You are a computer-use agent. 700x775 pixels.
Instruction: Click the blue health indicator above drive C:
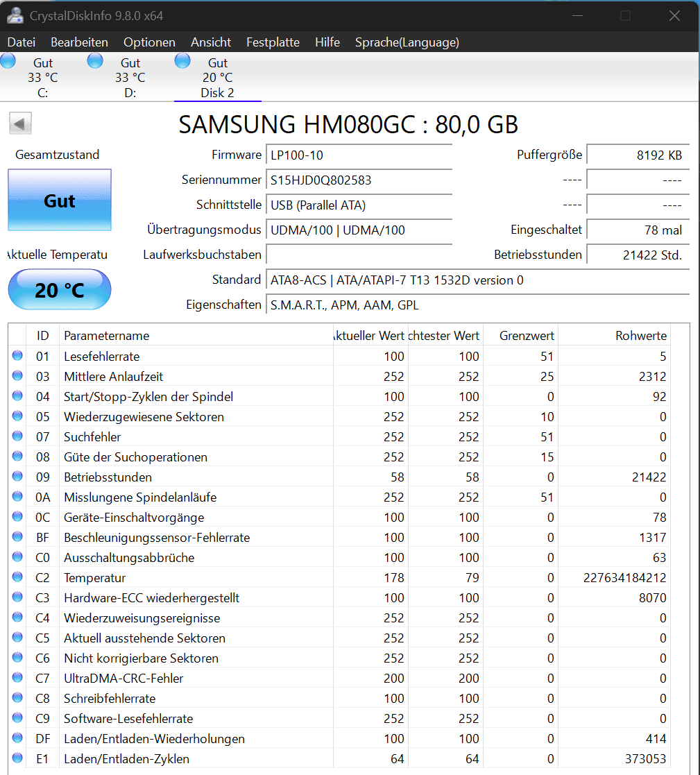pyautogui.click(x=8, y=60)
